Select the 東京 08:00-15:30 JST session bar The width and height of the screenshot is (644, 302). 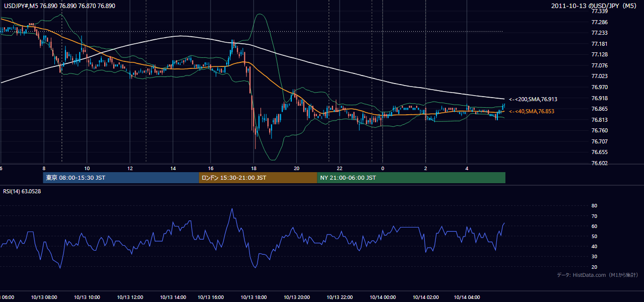(121, 178)
